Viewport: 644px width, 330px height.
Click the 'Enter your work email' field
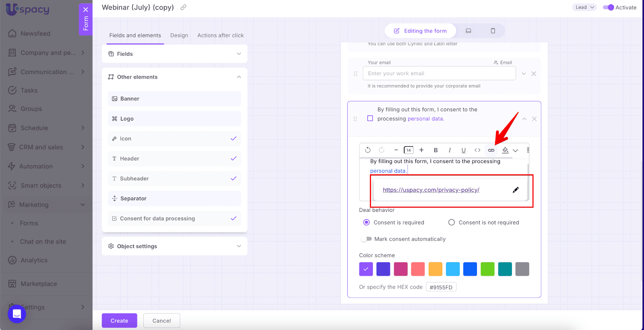(439, 73)
